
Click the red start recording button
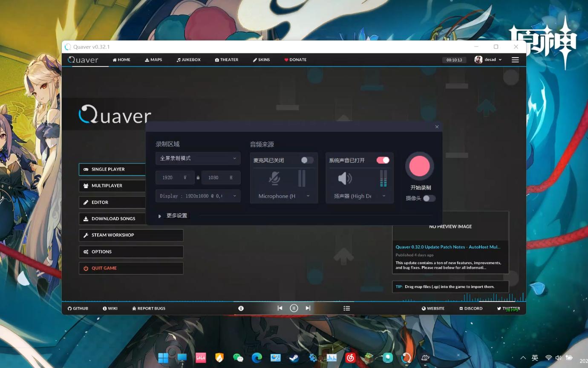(419, 166)
